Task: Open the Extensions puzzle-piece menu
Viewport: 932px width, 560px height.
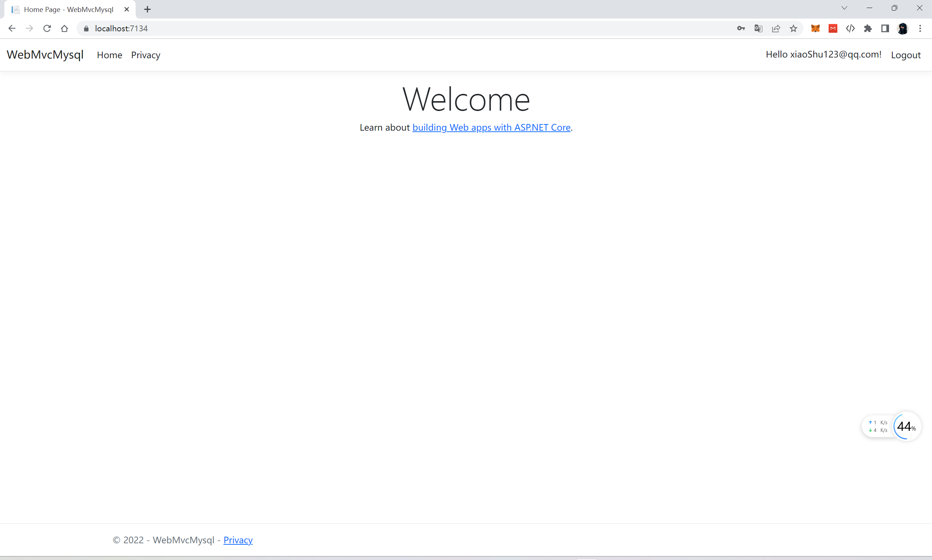Action: click(x=868, y=28)
